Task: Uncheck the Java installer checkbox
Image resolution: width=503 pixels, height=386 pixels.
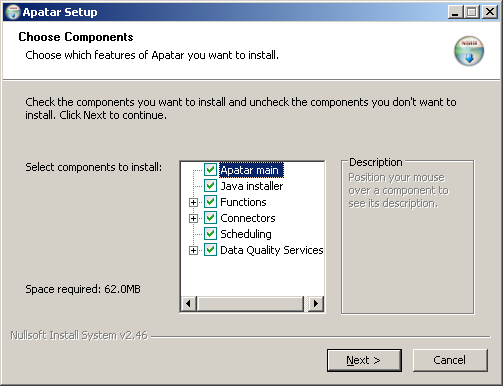Action: (x=210, y=186)
